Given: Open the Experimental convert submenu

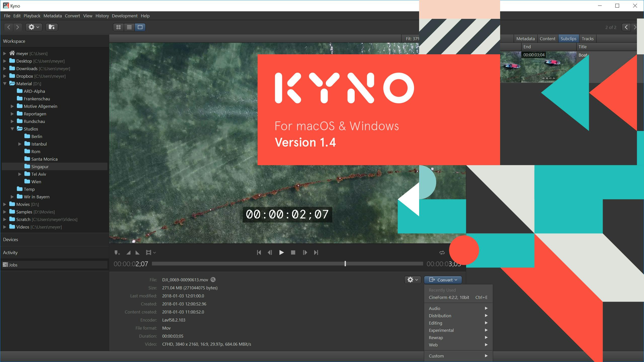Looking at the screenshot, I should pos(458,330).
